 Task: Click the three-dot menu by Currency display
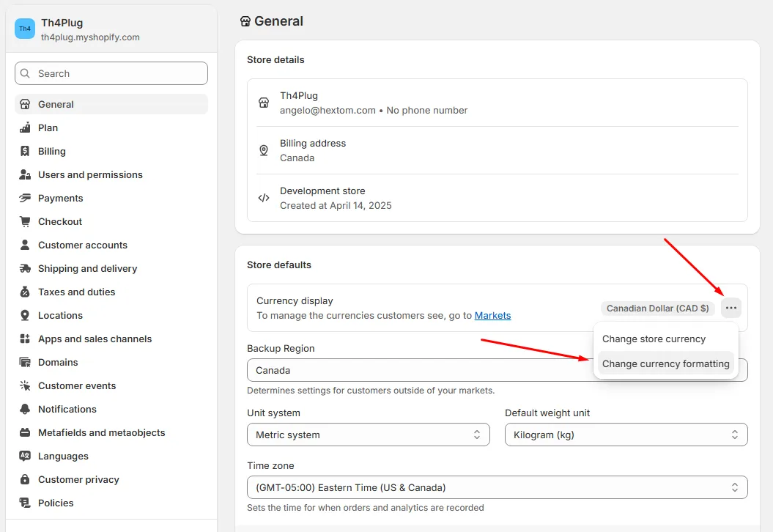pyautogui.click(x=731, y=308)
